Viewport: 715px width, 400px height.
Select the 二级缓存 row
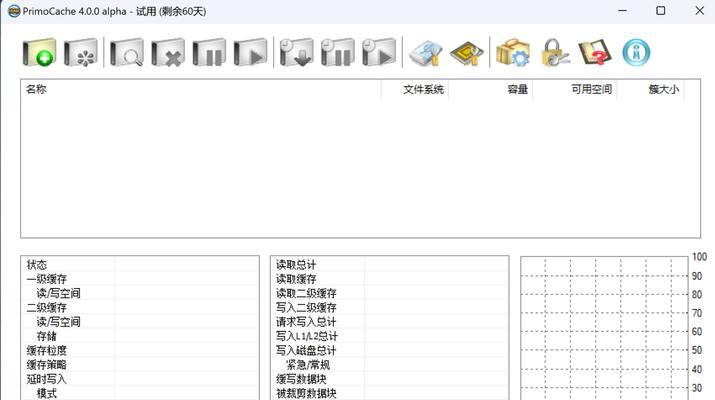point(140,307)
